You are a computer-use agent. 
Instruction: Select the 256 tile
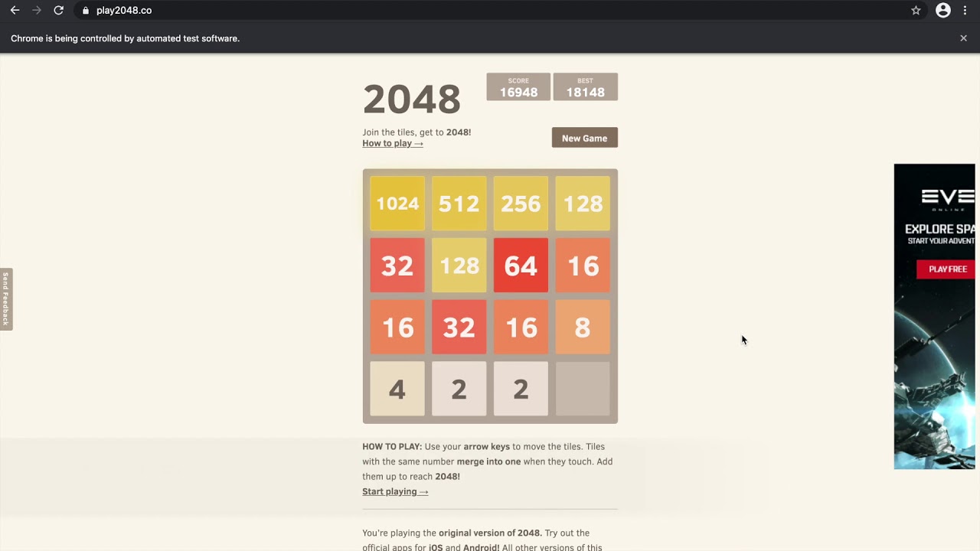click(x=521, y=204)
